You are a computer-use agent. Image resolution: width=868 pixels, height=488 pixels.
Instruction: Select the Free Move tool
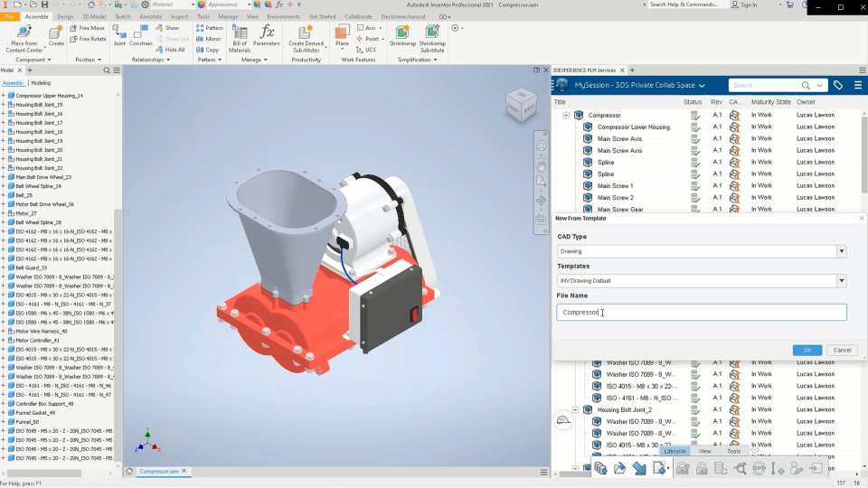coord(88,28)
